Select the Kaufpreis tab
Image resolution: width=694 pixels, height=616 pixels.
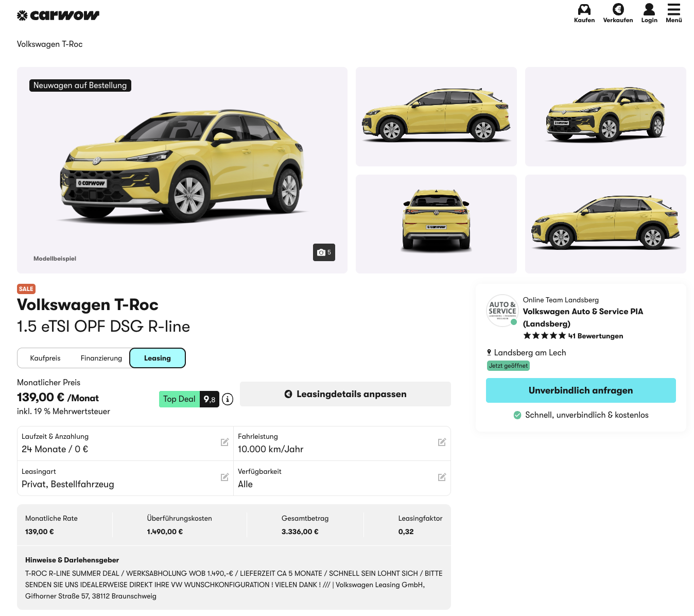coord(45,358)
